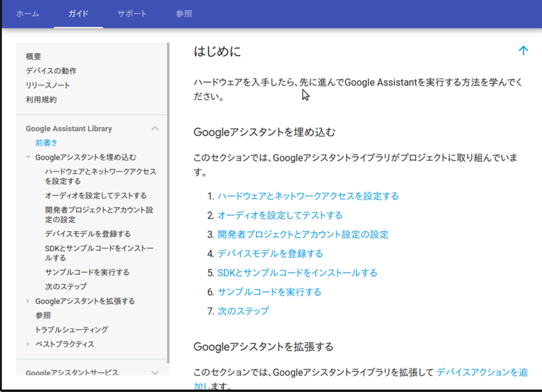The width and height of the screenshot is (542, 392).
Task: Collapse the Googleアシスタントを埋め込む tree arrow
Action: pyautogui.click(x=28, y=157)
